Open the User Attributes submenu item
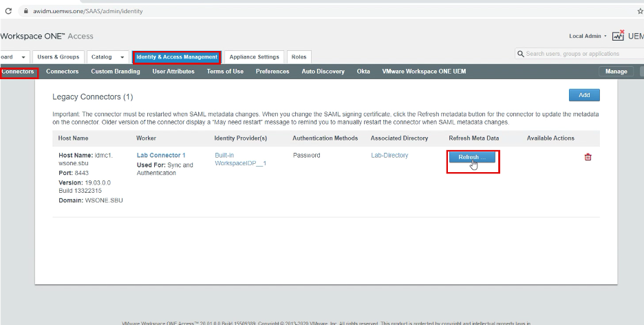This screenshot has width=644, height=325. 173,72
